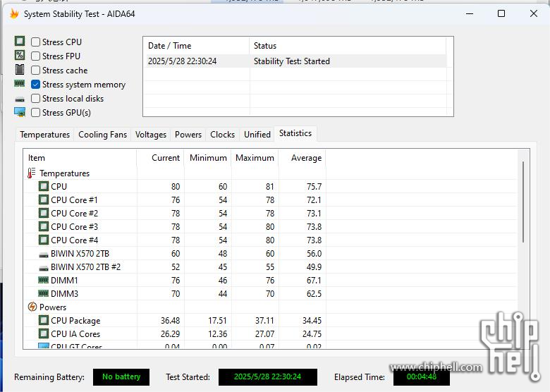The height and width of the screenshot is (392, 550).
Task: Click the chip icon of CPU IA Cores
Action: tap(44, 333)
